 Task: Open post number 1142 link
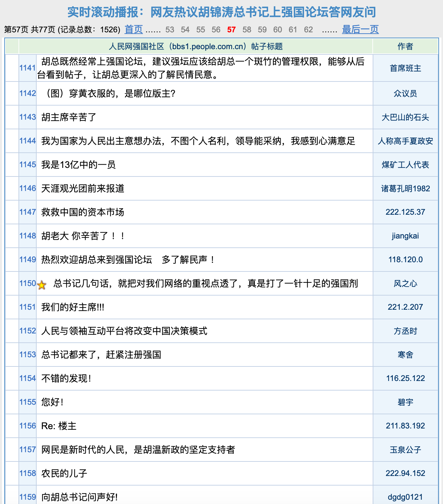(27, 93)
